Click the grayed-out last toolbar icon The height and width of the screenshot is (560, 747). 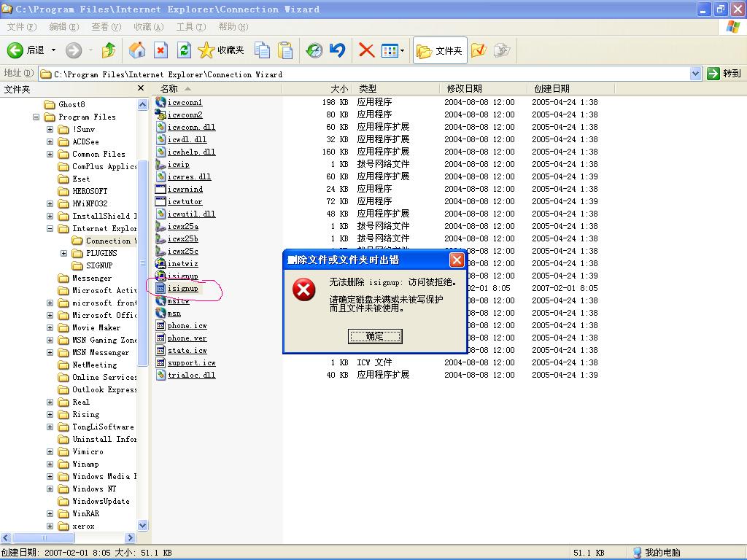click(502, 50)
